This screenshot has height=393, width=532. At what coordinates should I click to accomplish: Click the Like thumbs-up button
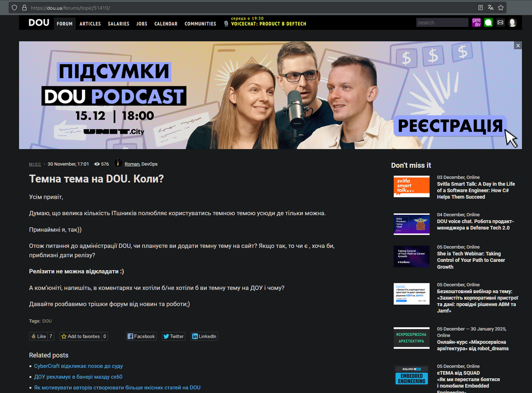[x=38, y=337]
